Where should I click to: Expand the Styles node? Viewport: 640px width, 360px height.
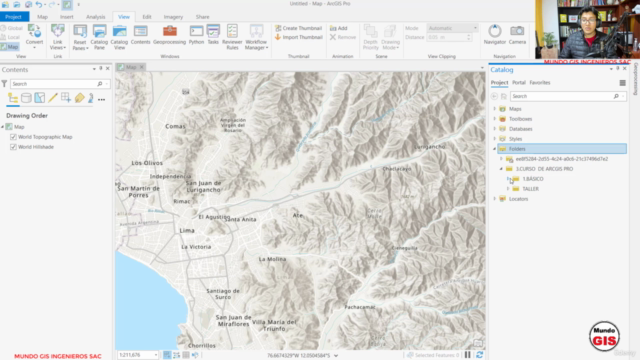[495, 139]
